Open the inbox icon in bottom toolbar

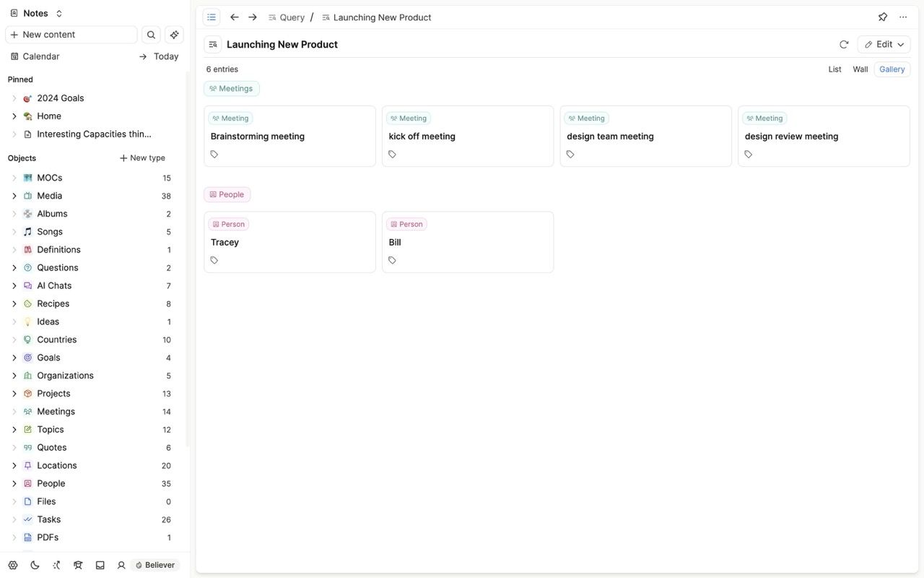click(99, 564)
